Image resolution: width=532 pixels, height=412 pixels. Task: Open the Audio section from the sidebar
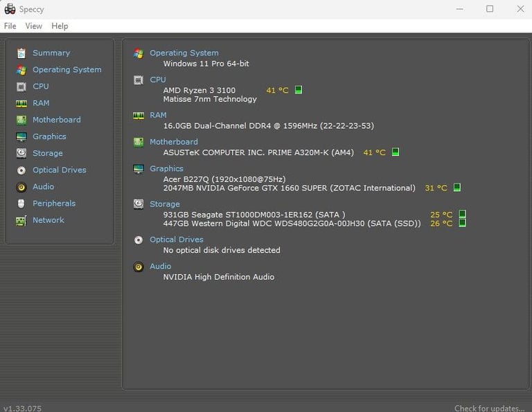pos(44,186)
